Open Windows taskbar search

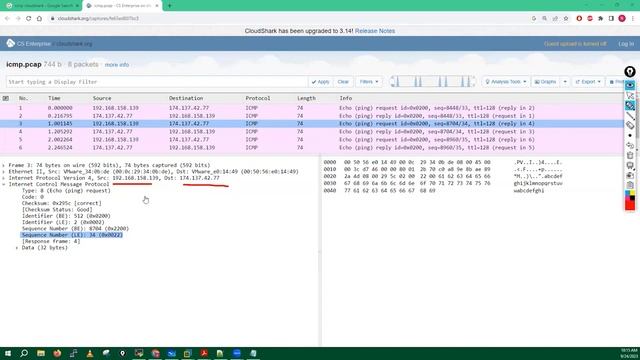pos(24,353)
